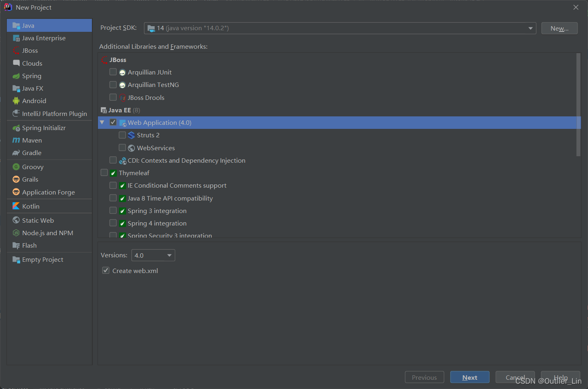The height and width of the screenshot is (389, 588).
Task: Click the Grails icon
Action: (x=16, y=180)
